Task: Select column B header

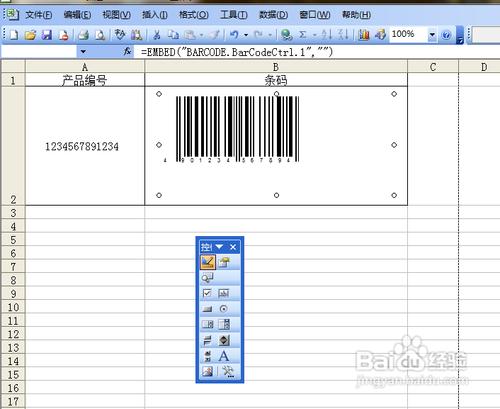Action: (x=276, y=67)
